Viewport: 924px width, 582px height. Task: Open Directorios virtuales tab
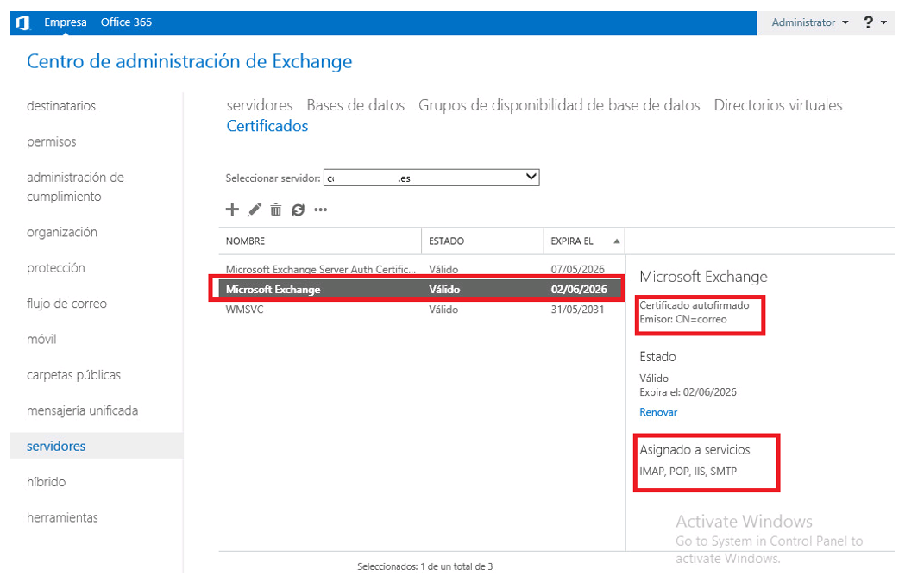pos(778,105)
